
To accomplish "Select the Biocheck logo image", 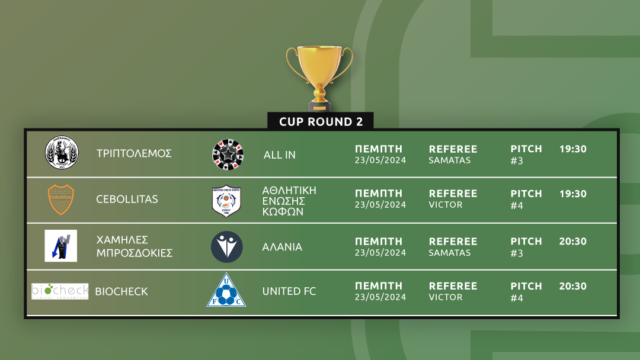I will point(60,291).
